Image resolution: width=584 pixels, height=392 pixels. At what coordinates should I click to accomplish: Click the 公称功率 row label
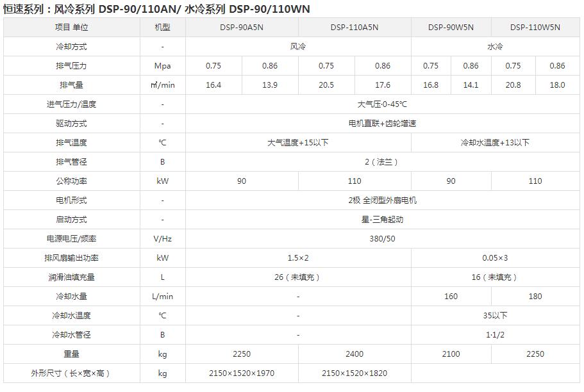(72, 181)
